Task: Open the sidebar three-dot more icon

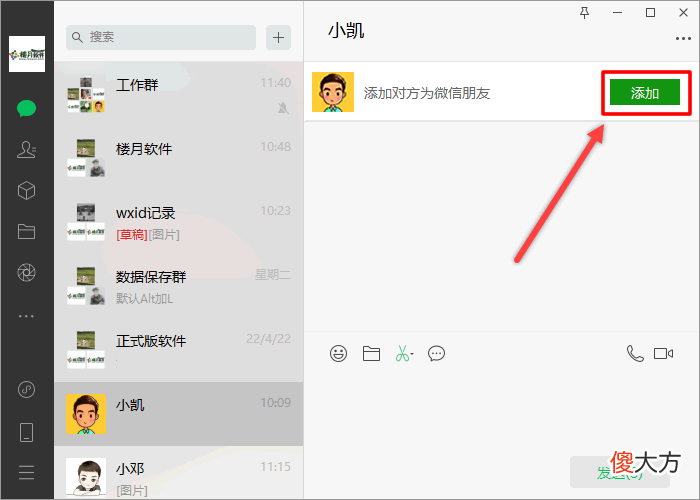Action: [x=26, y=316]
